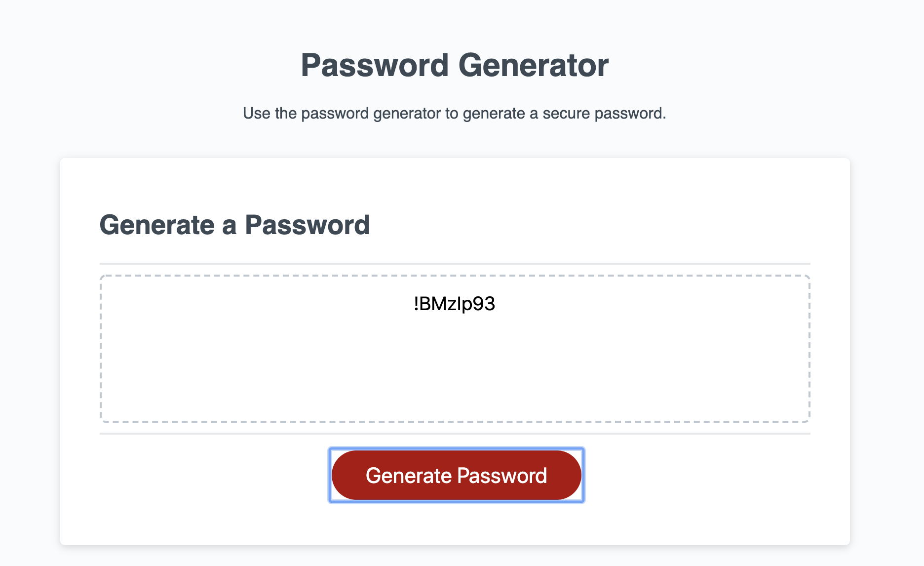
Task: Click the dashed password display box
Action: point(455,348)
